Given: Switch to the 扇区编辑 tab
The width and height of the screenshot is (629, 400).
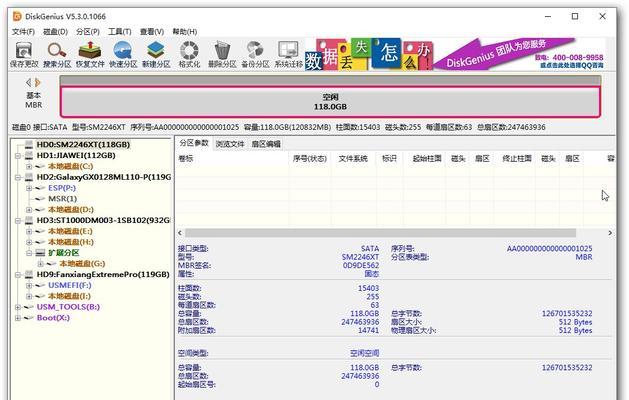Looking at the screenshot, I should point(266,144).
